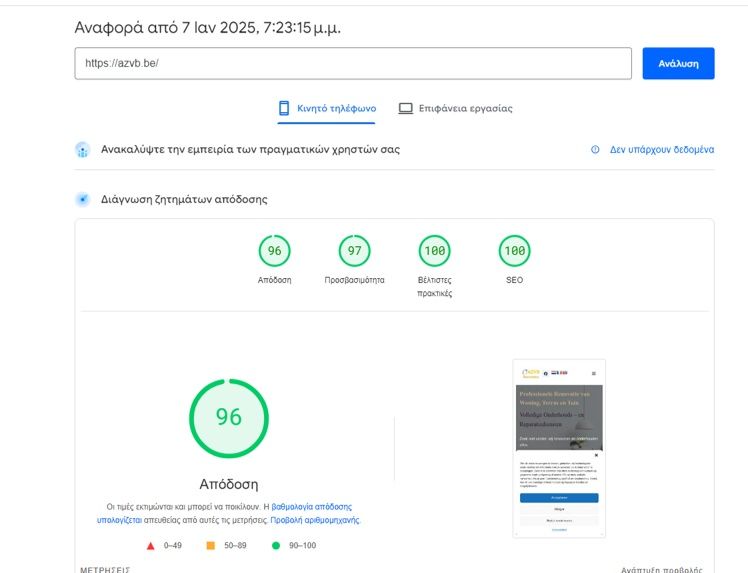Click the Ανακαλύψτε την εμπειρία των πραγματικών χρηστών text
This screenshot has height=573, width=748.
(250, 149)
